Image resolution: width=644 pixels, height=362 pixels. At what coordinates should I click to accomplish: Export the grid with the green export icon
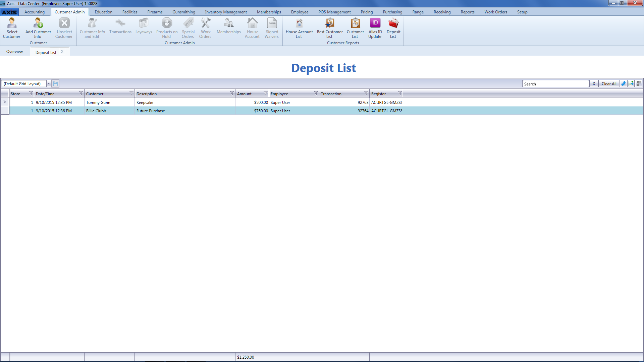(x=631, y=83)
